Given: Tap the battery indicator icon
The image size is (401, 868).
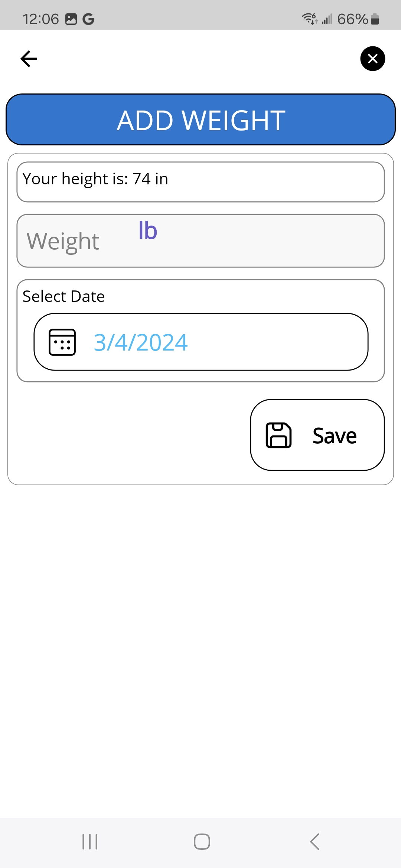Looking at the screenshot, I should (375, 19).
